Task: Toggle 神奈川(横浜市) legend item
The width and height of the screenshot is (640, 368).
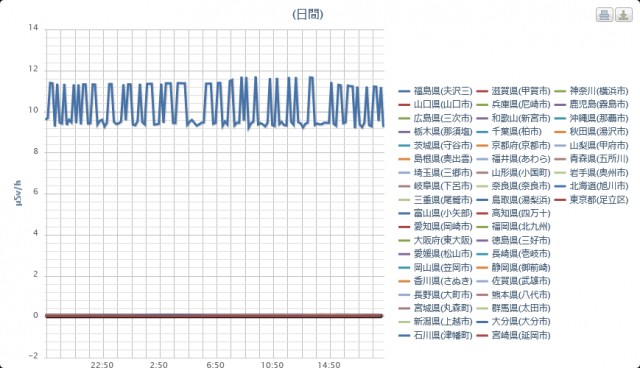Action: 591,91
